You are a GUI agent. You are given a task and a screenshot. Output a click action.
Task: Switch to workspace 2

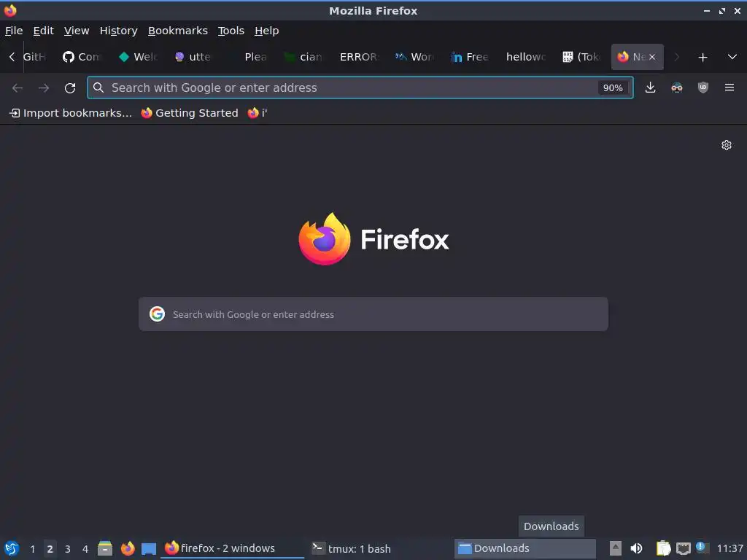pyautogui.click(x=50, y=549)
